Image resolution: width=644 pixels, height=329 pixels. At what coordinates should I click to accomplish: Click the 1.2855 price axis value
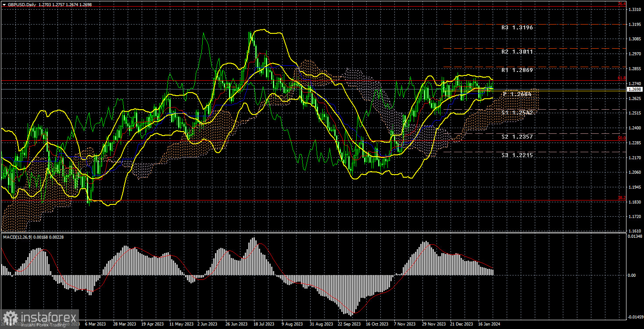coord(634,69)
